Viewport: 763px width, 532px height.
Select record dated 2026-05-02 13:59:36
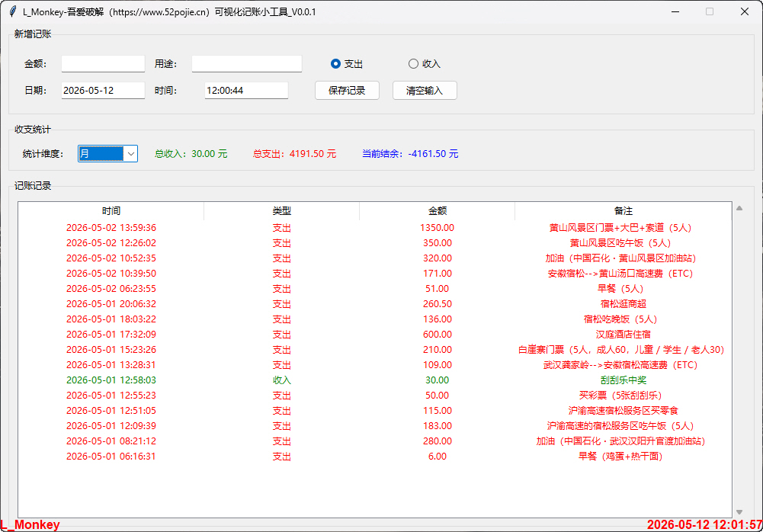coord(111,228)
